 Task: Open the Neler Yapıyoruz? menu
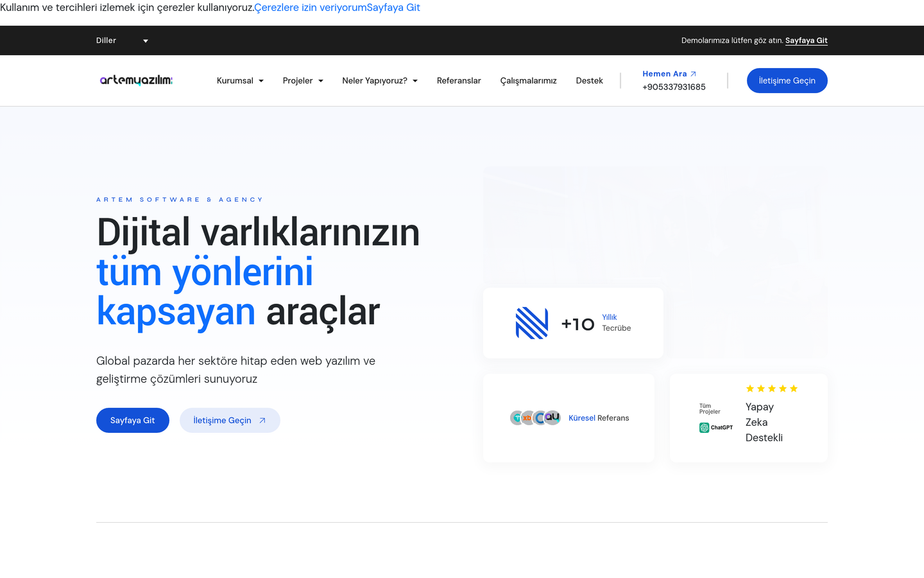point(380,80)
